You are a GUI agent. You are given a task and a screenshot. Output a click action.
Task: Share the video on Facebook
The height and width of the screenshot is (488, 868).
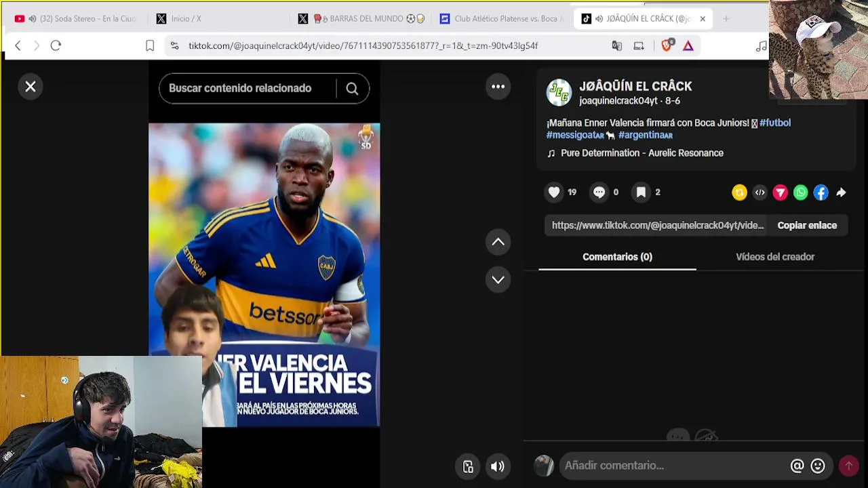click(821, 193)
